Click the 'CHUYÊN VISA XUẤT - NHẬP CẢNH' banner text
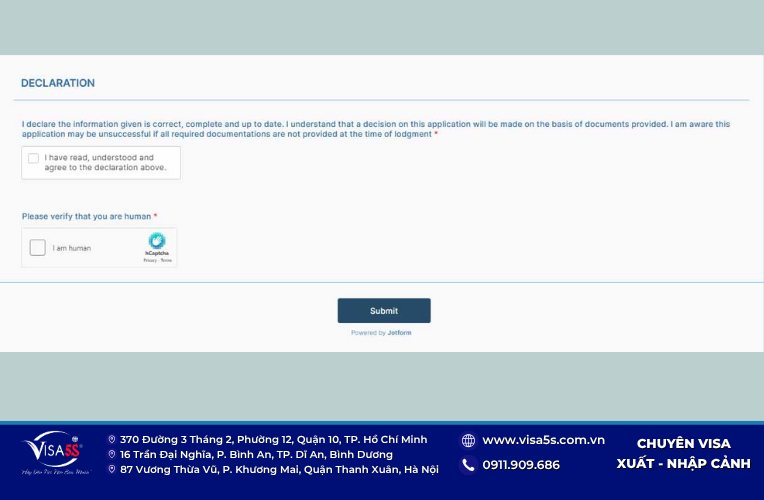The width and height of the screenshot is (764, 500). (x=683, y=454)
